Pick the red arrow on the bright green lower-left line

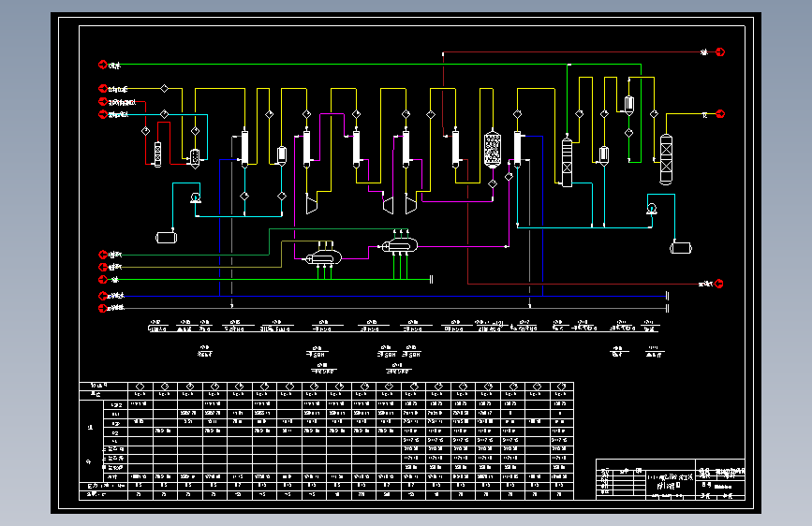tap(102, 280)
